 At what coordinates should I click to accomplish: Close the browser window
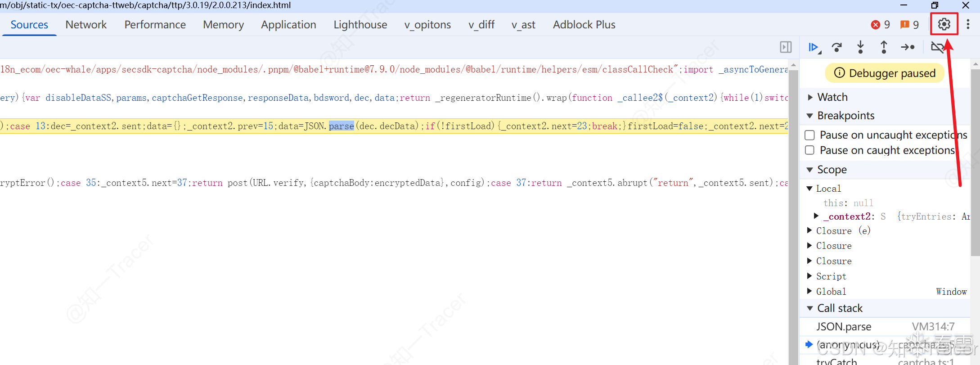click(966, 5)
